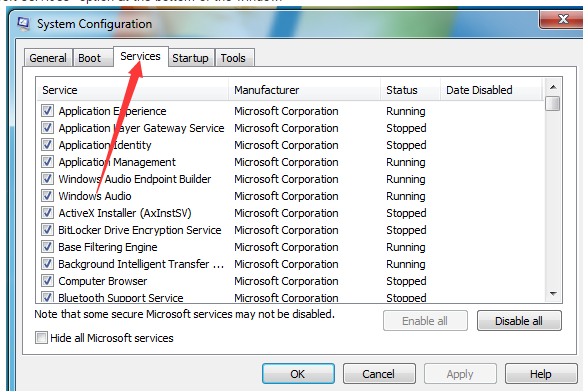Click Microsoft Corporation in Windows Audio row
Viewport: 583px width, 391px height.
(x=286, y=196)
